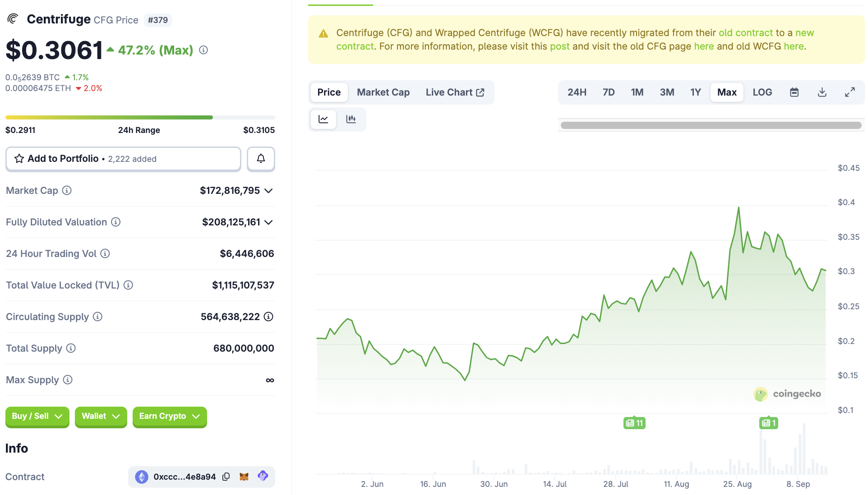Click the $1,115,107,537 TVL value
Viewport: 868px width, 495px height.
243,285
